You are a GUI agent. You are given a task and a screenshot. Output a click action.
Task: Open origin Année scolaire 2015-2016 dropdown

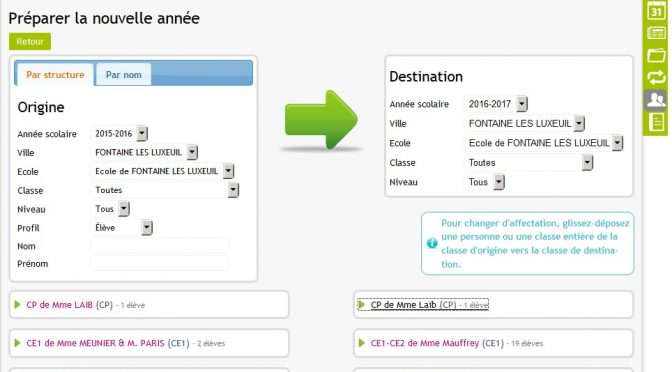(119, 134)
